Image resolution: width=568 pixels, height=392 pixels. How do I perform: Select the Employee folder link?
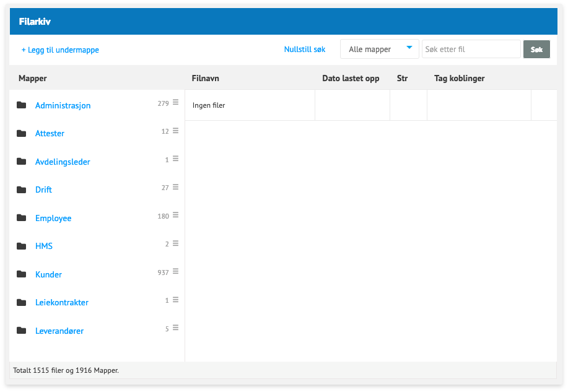coord(53,219)
